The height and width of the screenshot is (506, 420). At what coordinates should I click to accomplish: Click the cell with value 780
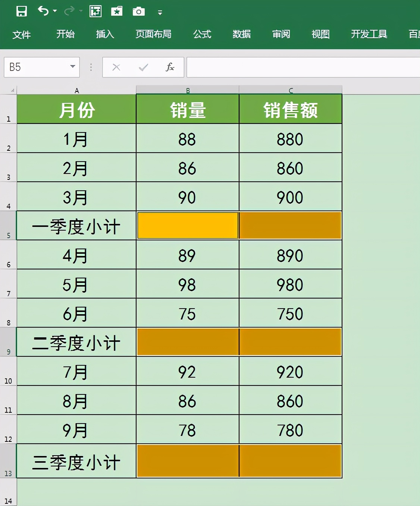pos(291,430)
